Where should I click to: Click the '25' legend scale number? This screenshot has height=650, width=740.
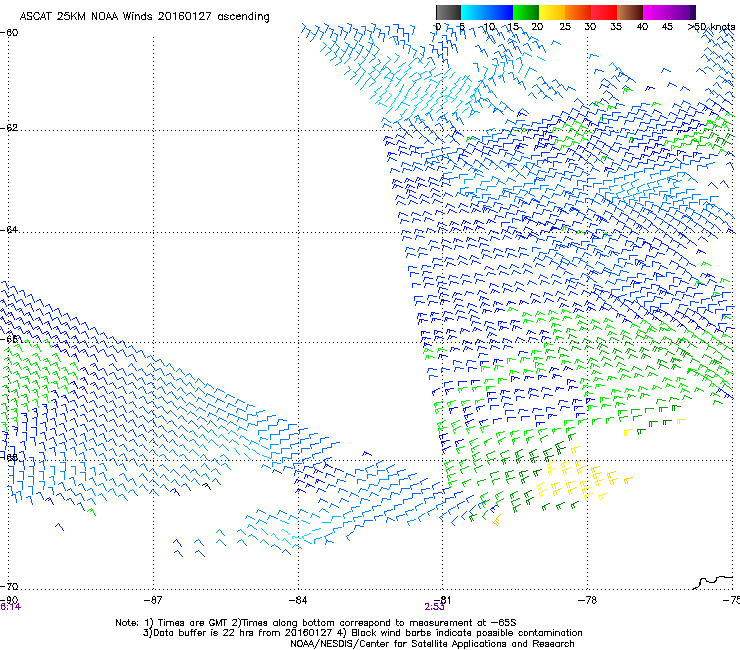(565, 27)
